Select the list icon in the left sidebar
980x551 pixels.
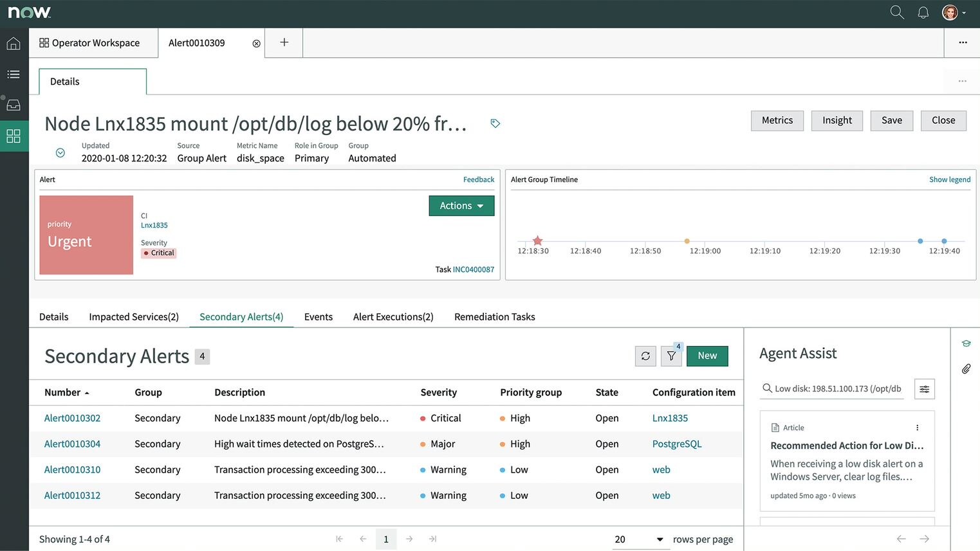(14, 73)
